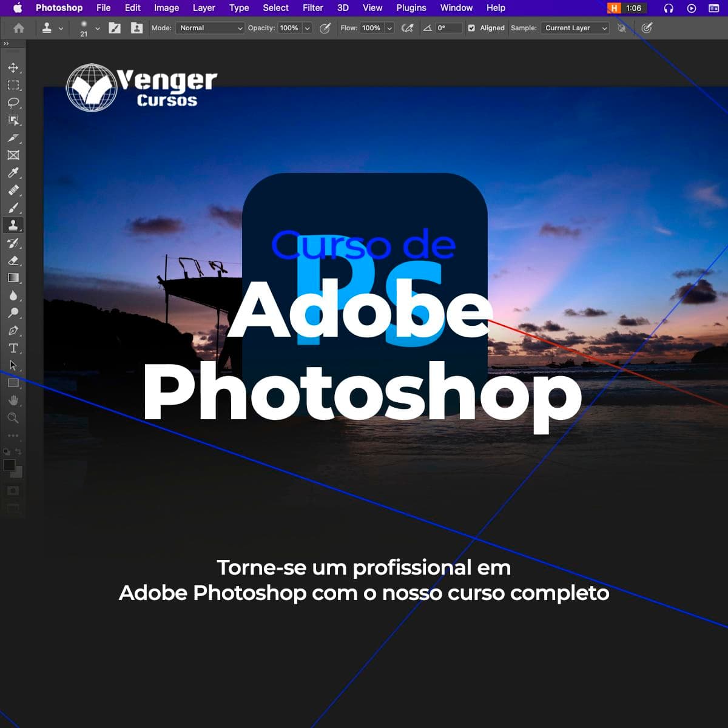This screenshot has height=728, width=728.
Task: Open the Help menu
Action: [496, 8]
